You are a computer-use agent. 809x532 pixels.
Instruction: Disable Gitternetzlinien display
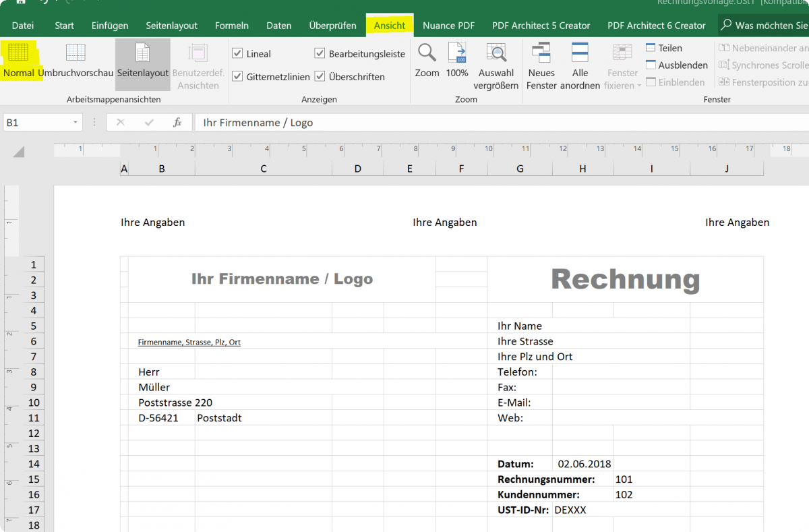coord(238,76)
